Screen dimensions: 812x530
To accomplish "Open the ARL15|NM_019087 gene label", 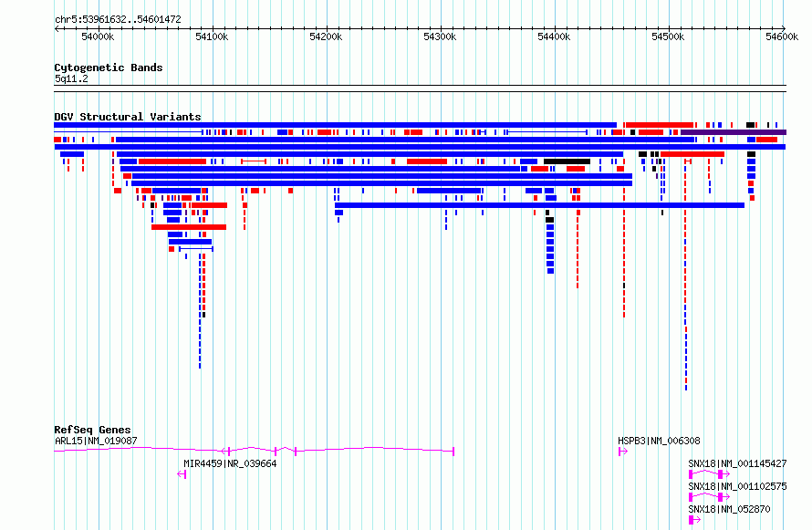I will click(x=96, y=441).
